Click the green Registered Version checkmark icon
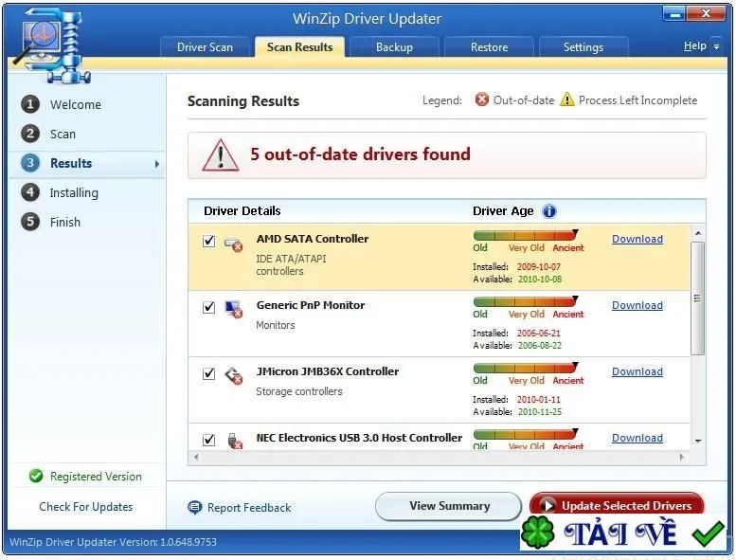 [36, 476]
